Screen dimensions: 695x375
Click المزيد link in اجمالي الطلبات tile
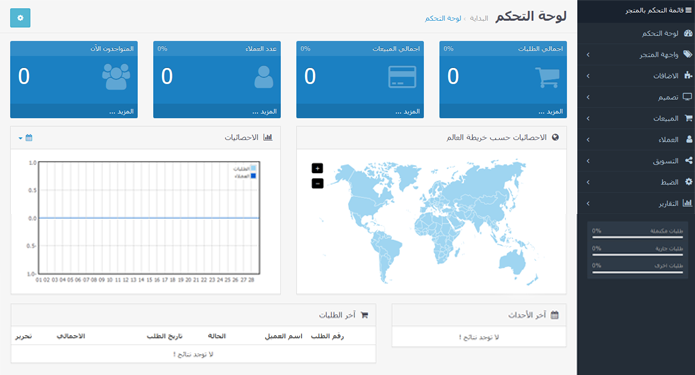[x=551, y=112]
